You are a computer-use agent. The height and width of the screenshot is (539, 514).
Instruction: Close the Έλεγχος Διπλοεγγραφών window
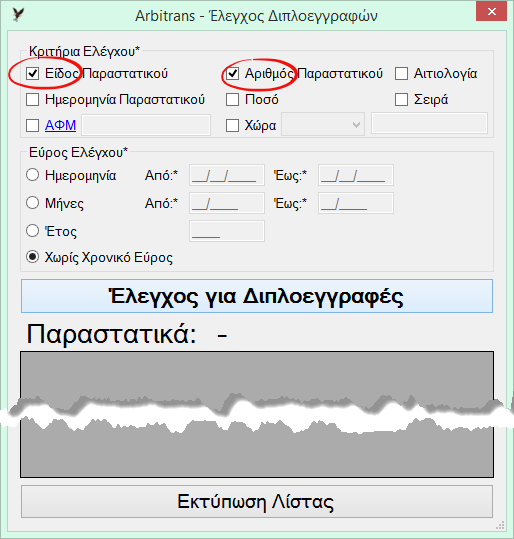tap(491, 12)
